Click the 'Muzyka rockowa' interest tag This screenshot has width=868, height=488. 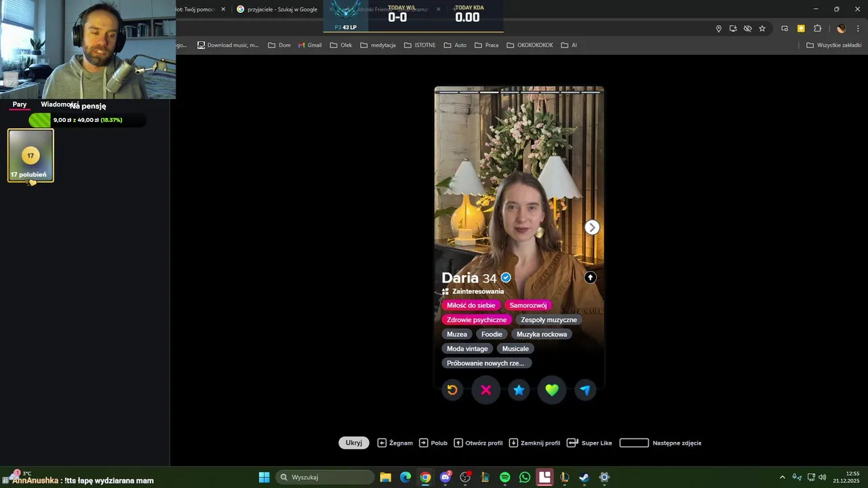point(542,334)
